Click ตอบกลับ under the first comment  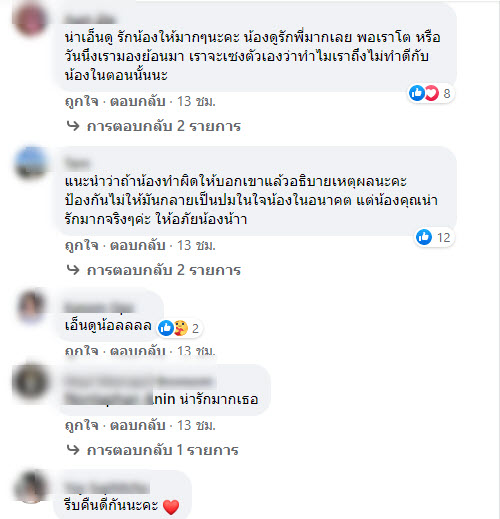[138, 101]
